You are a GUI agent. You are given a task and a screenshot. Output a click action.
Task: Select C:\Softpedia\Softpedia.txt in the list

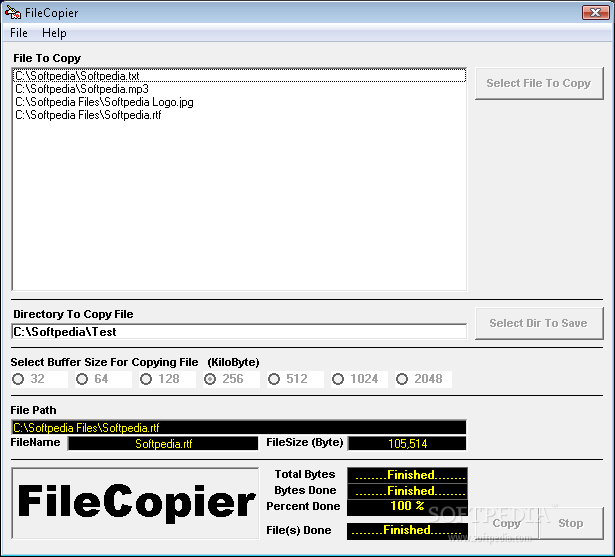pyautogui.click(x=240, y=76)
